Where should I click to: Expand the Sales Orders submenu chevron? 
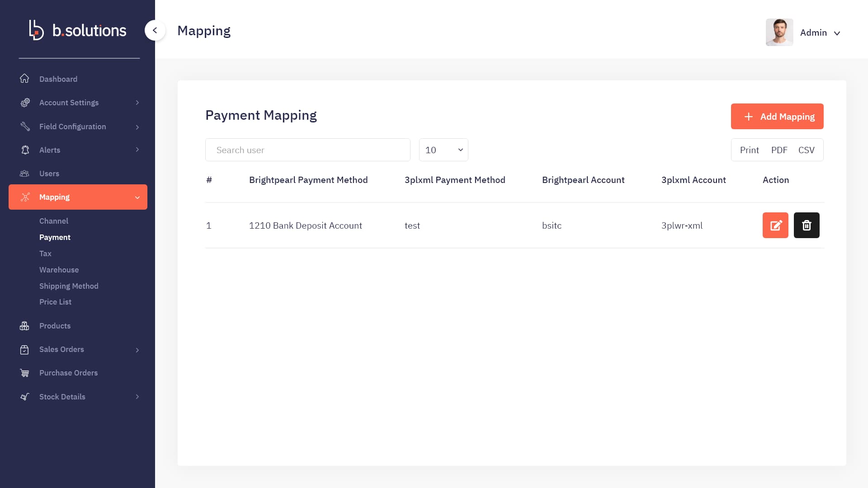click(x=137, y=350)
